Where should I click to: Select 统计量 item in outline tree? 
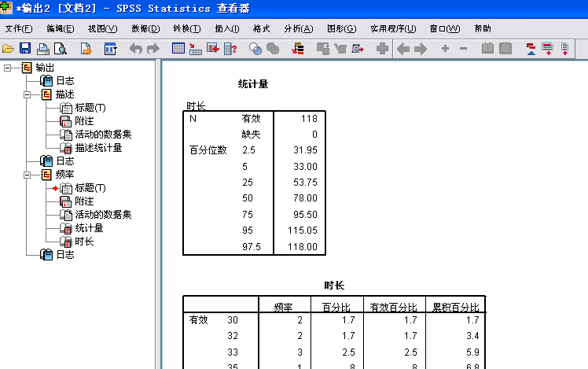click(x=89, y=228)
